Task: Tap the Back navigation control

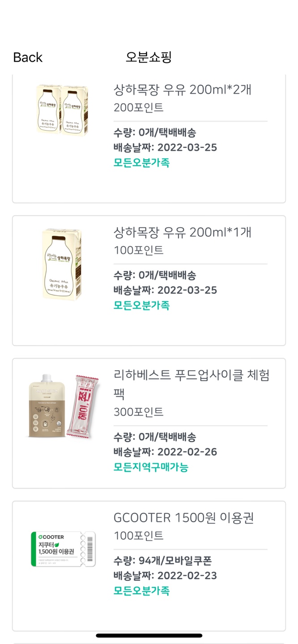Action: [27, 57]
